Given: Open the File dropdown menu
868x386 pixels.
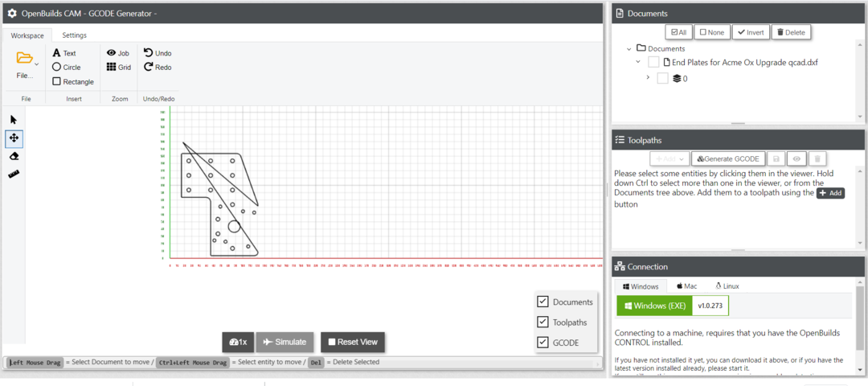Looking at the screenshot, I should point(26,64).
